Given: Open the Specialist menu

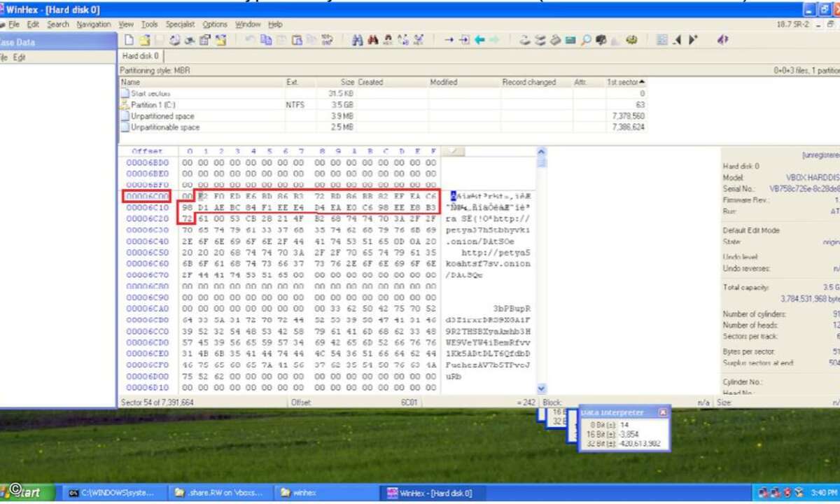Looking at the screenshot, I should 180,24.
